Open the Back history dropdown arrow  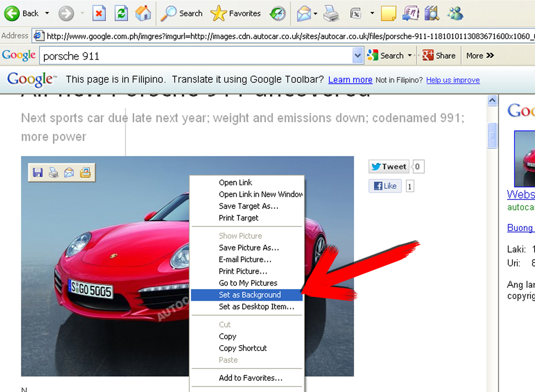[47, 13]
